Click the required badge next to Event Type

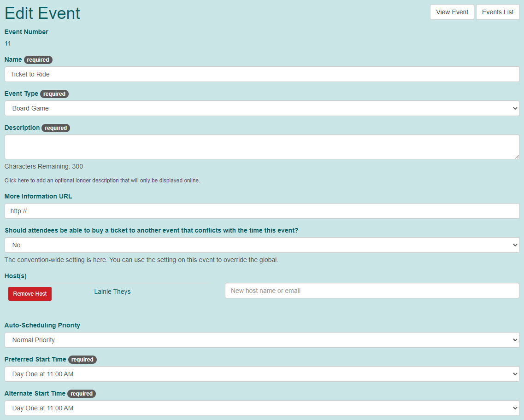pyautogui.click(x=54, y=94)
